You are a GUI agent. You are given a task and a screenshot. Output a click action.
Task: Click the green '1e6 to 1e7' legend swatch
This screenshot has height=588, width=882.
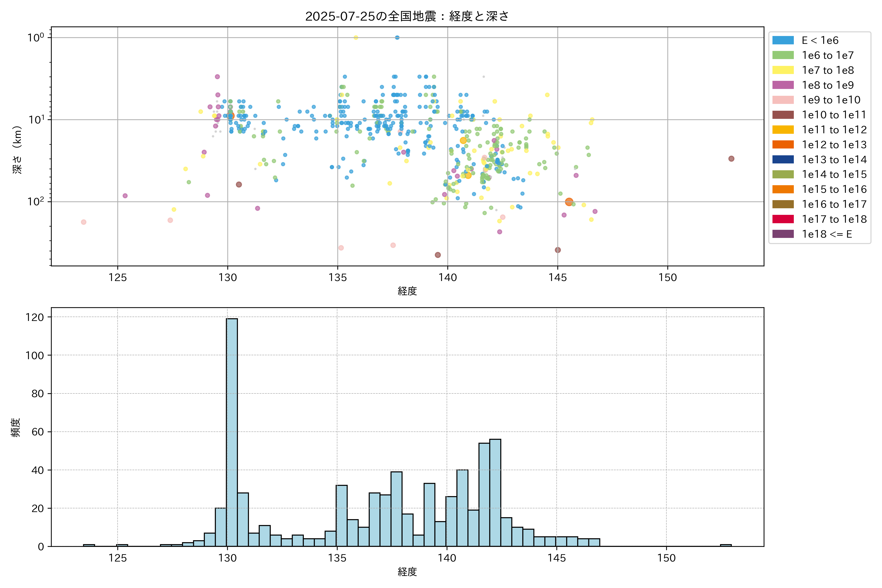pos(783,55)
